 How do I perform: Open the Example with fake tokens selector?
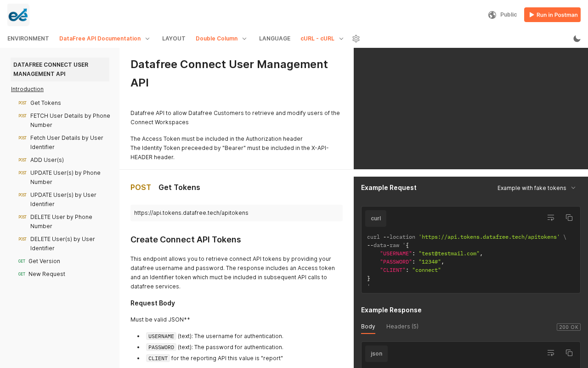[536, 188]
